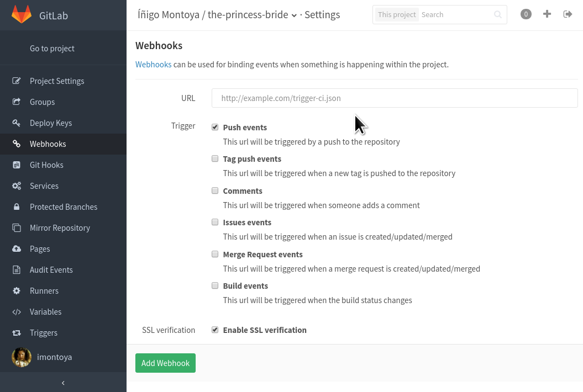
Task: Open the Triggers icon in sidebar
Action: click(x=17, y=332)
